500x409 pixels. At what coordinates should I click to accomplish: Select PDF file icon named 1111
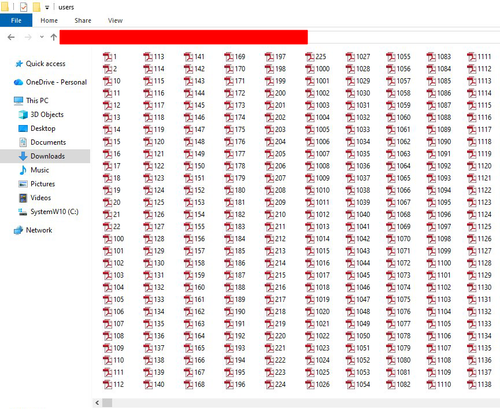click(472, 57)
